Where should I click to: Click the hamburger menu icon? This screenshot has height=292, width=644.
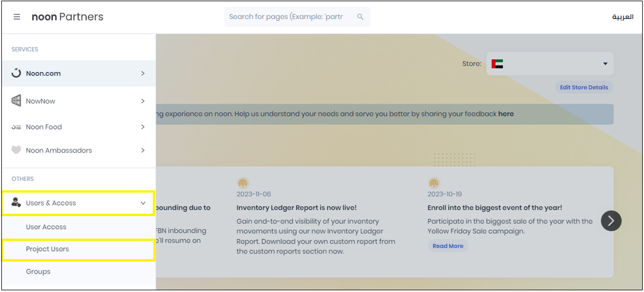[x=17, y=17]
